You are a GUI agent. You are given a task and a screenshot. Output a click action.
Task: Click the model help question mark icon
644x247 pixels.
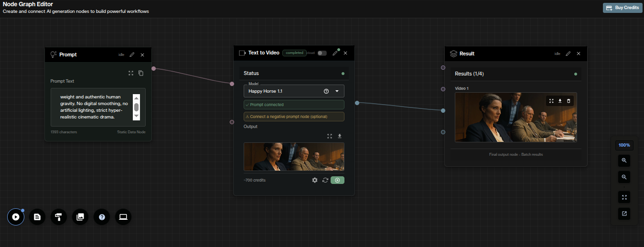pos(326,91)
